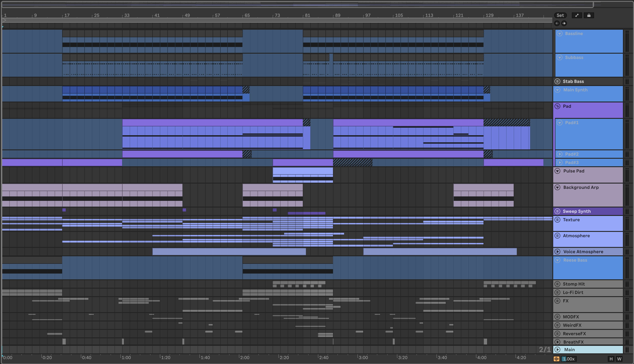Jump to the previous locator arrow
634x364 pixels.
tap(557, 23)
